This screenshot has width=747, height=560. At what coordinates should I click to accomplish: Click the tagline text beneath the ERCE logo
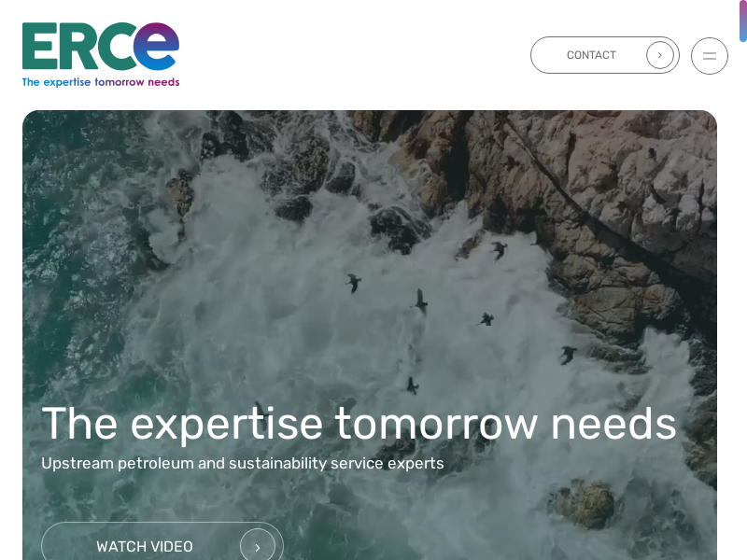pos(101,82)
